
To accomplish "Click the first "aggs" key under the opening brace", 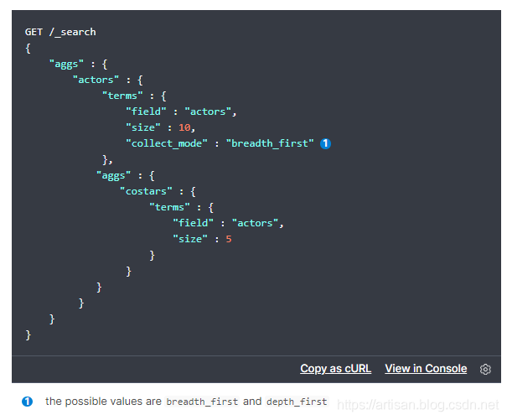I will (66, 64).
